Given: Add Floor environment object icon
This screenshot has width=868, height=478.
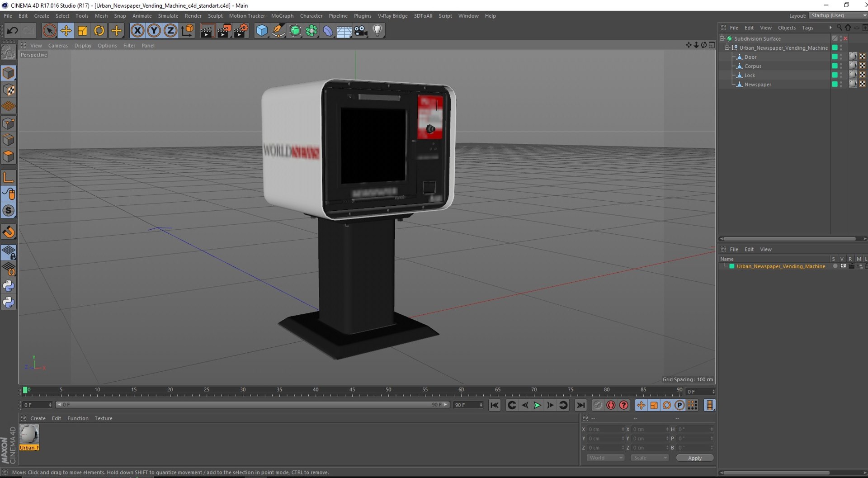Looking at the screenshot, I should (344, 31).
